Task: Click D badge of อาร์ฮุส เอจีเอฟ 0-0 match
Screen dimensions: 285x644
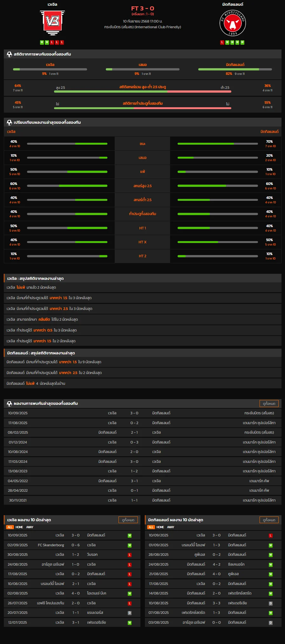Action: tap(271, 623)
